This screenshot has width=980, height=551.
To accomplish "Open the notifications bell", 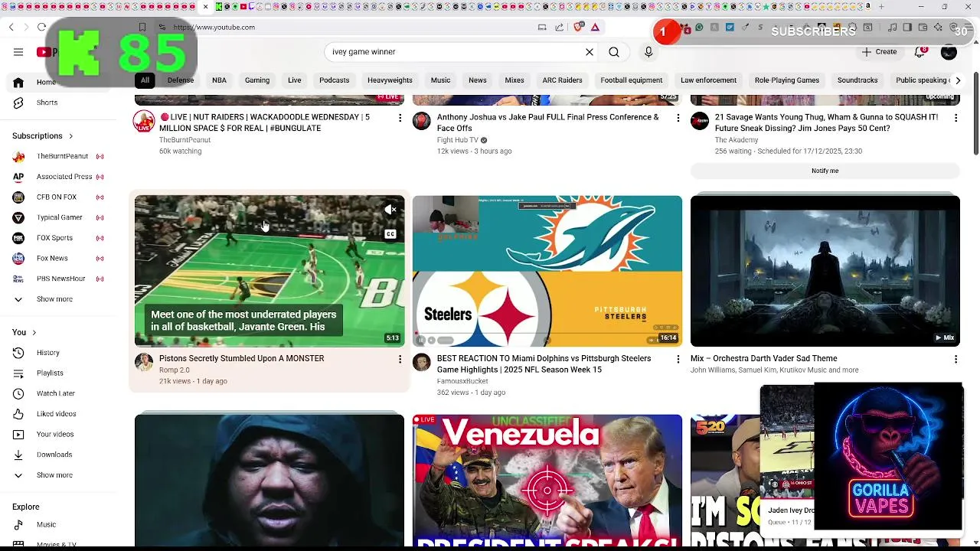I will pos(920,52).
